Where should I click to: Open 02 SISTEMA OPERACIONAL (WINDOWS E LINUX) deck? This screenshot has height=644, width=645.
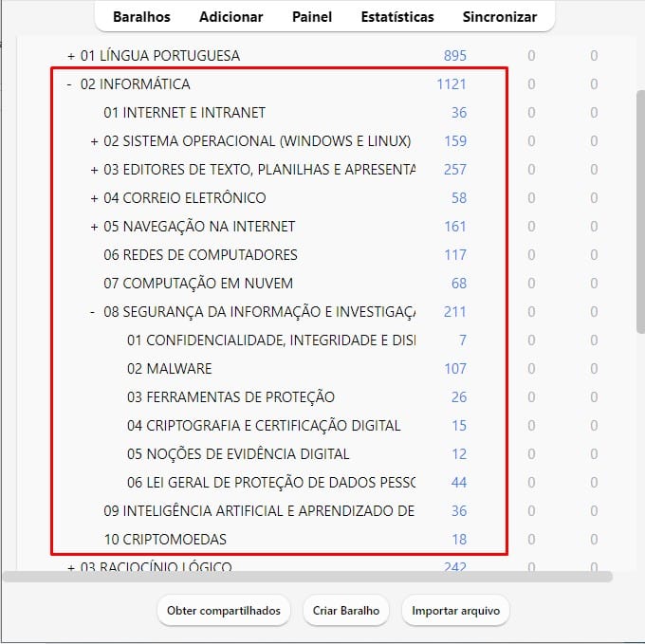[257, 140]
